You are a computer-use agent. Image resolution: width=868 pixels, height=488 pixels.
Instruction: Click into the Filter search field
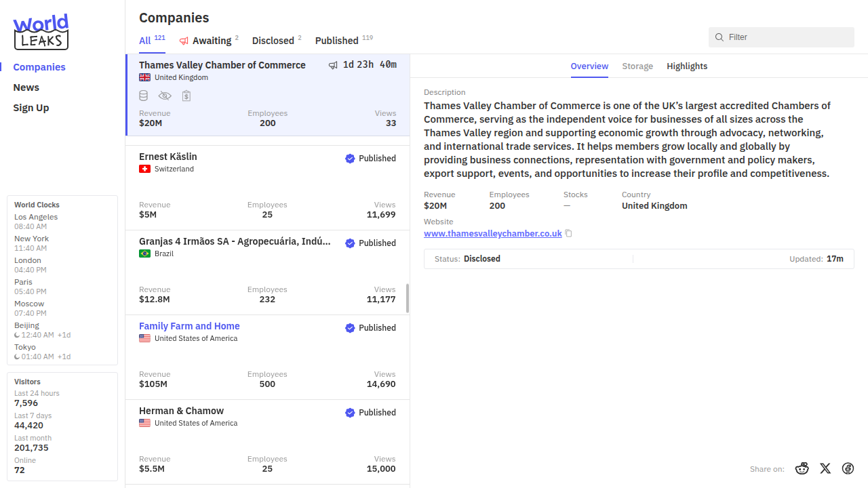tap(787, 37)
